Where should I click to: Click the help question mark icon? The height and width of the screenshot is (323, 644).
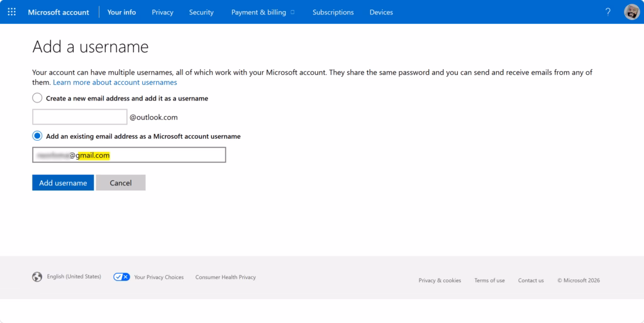(x=608, y=12)
